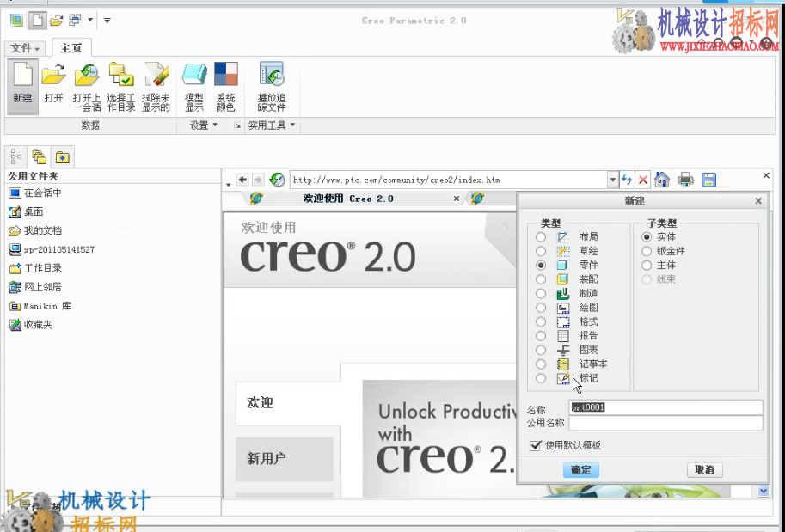The width and height of the screenshot is (785, 532).
Task: Select 格式 format type radio button
Action: pos(541,321)
